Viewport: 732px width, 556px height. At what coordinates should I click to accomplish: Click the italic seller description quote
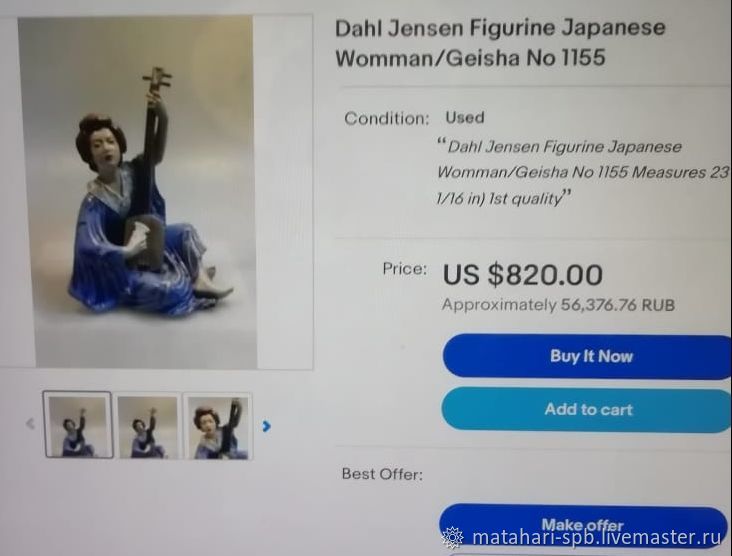click(582, 173)
